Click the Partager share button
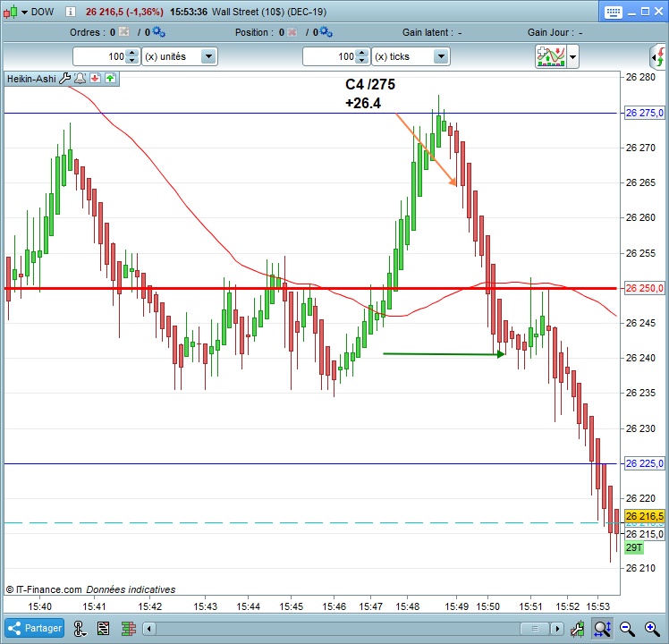The height and width of the screenshot is (644, 669). point(35,628)
